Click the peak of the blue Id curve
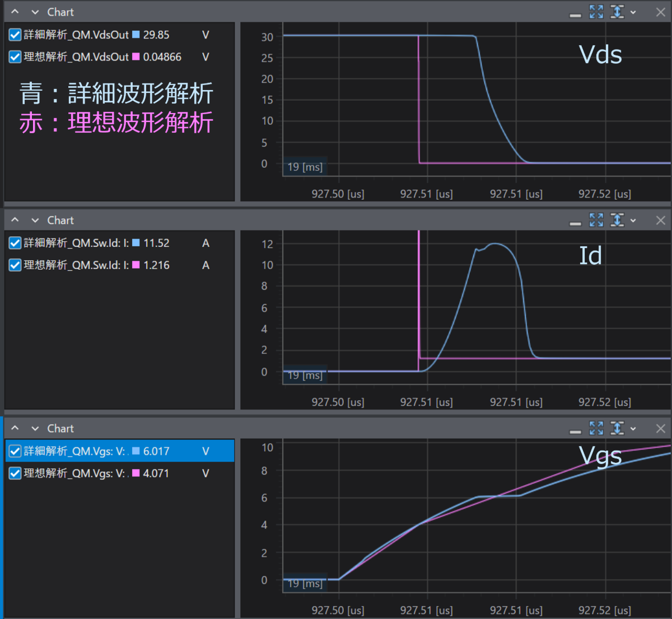 (495, 244)
